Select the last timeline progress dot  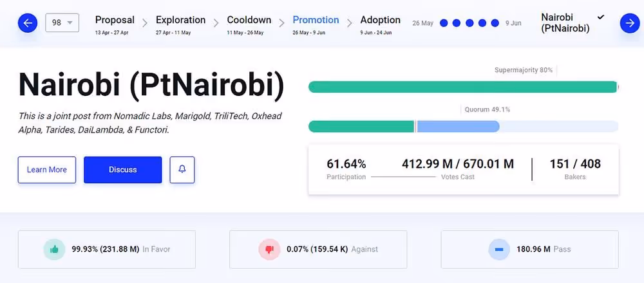pyautogui.click(x=495, y=23)
